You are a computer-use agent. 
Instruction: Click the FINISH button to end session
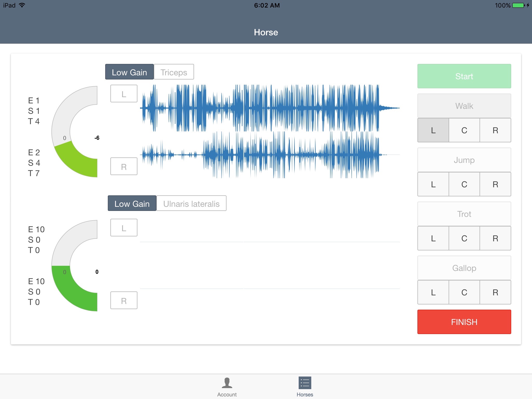tap(464, 322)
